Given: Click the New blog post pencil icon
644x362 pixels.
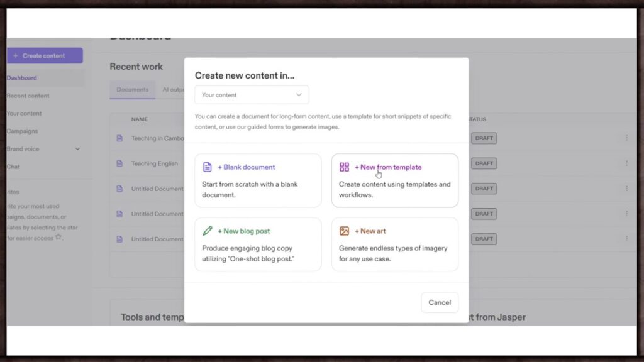Looking at the screenshot, I should point(208,231).
